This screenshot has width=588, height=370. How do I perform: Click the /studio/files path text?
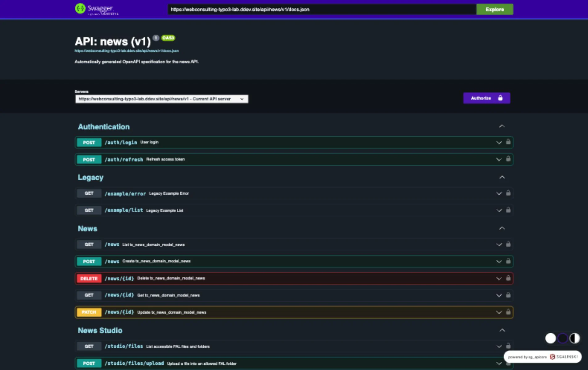point(124,346)
